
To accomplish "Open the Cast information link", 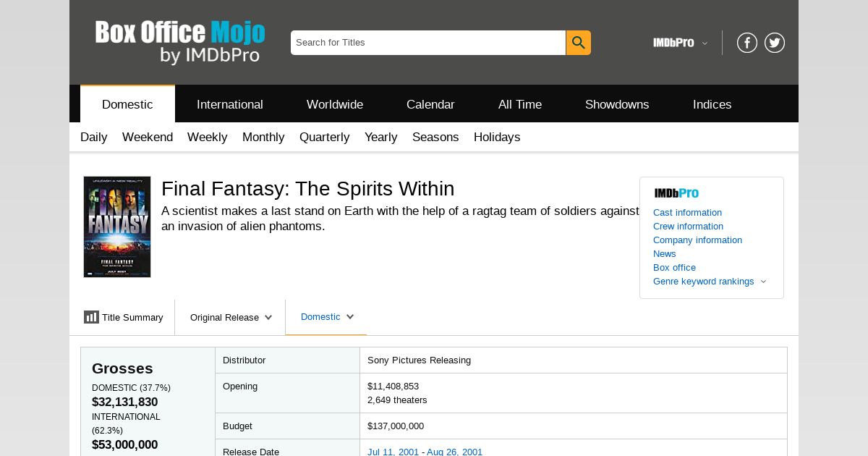I will [687, 212].
